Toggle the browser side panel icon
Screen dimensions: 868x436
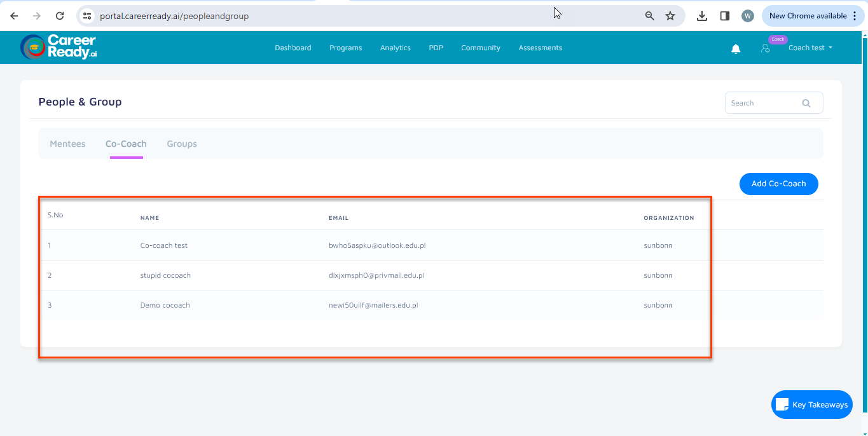(x=724, y=16)
